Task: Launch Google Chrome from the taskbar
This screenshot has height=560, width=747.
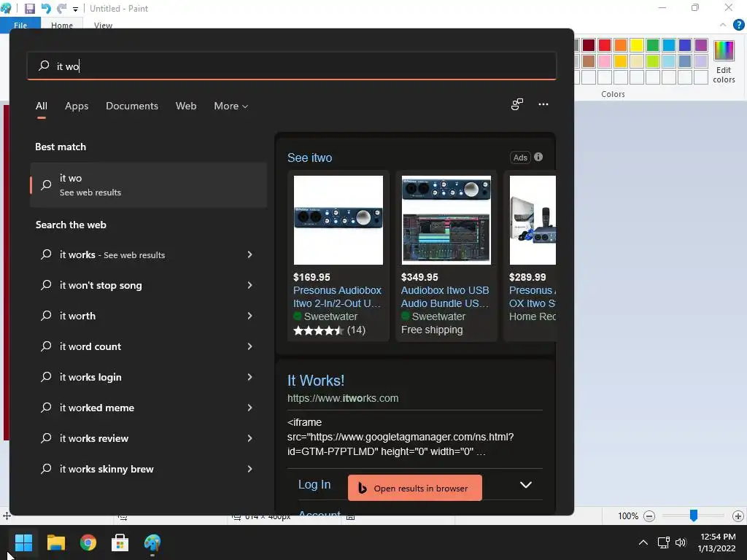Action: coord(88,542)
